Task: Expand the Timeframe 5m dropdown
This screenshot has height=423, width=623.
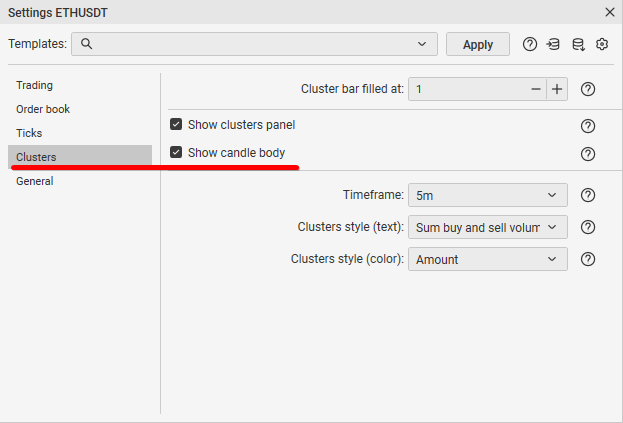Action: click(487, 195)
